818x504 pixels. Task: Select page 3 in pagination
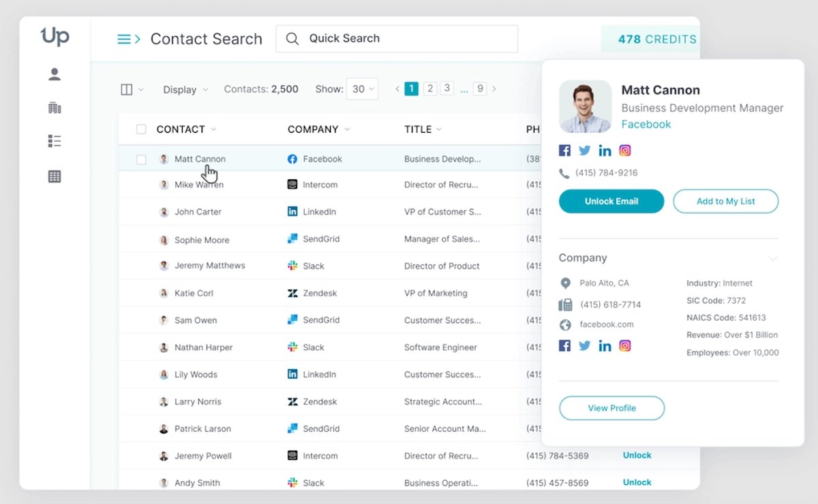coord(447,89)
